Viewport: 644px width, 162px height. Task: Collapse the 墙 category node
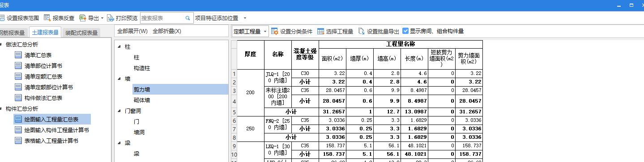pos(119,79)
